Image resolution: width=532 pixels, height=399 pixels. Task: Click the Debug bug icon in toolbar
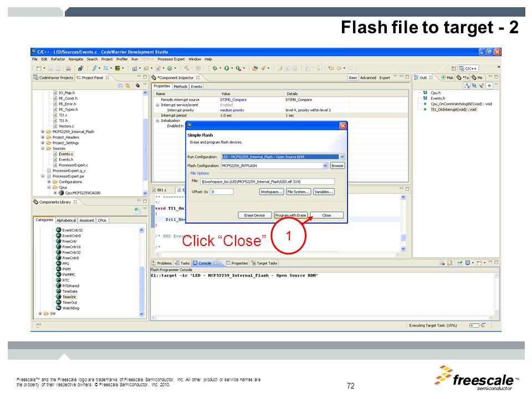(x=215, y=68)
